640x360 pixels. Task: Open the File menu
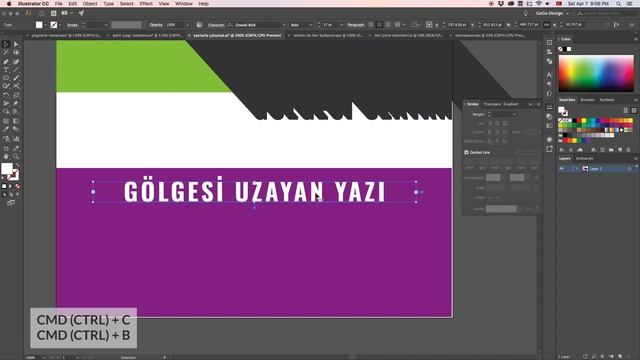(x=59, y=4)
